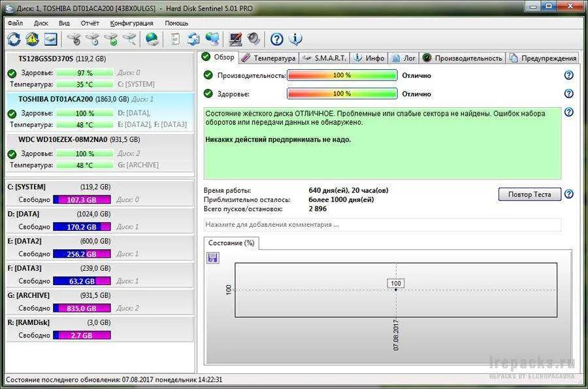Click TS128GSSD370S temperature 35 °C bar
This screenshot has height=389, width=588.
click(85, 84)
